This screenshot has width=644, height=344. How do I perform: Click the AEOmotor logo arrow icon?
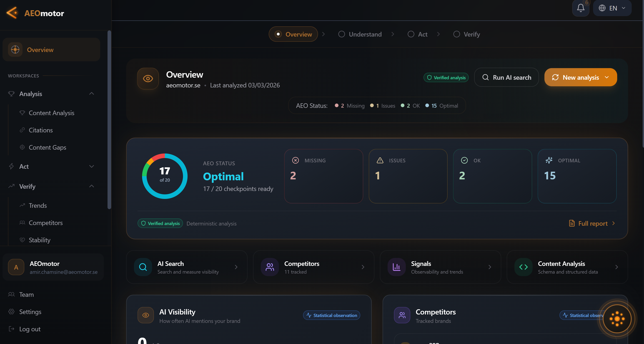12,13
